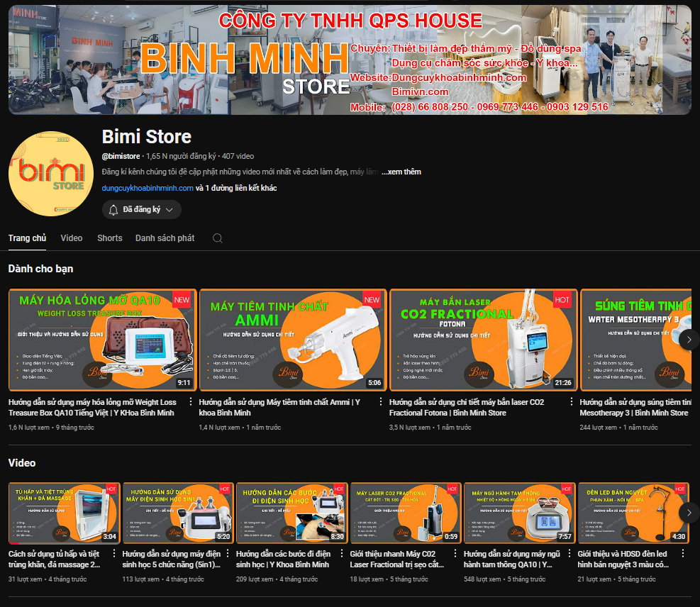The width and height of the screenshot is (700, 607).
Task: Click the notification bell inside the subscribe button
Action: pos(113,210)
